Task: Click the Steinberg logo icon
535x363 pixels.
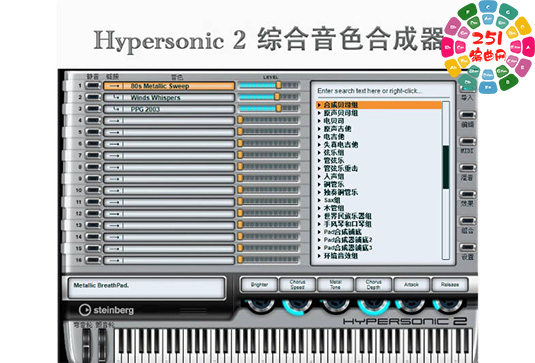Action: tap(85, 310)
